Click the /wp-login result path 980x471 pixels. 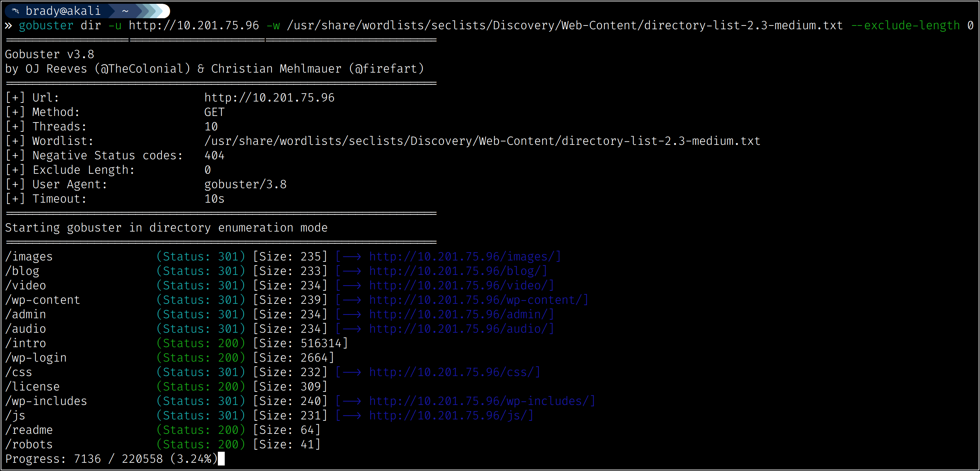(x=36, y=358)
